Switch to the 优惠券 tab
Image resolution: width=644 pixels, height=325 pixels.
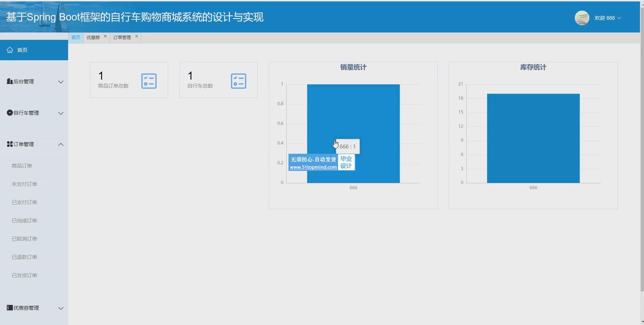coord(93,38)
